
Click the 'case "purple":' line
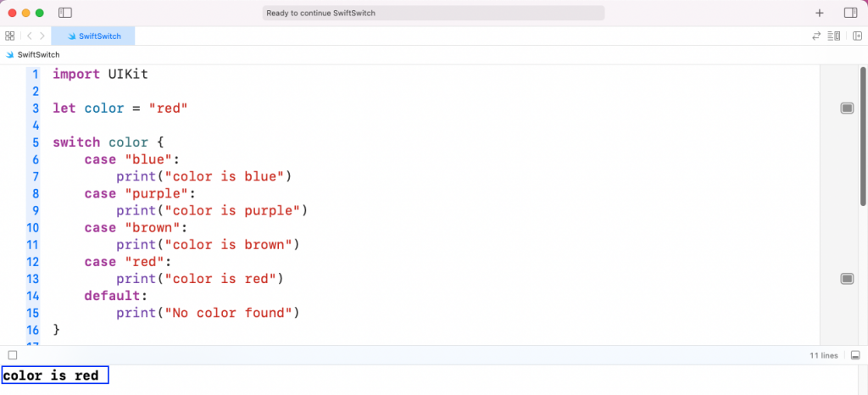[x=141, y=193]
